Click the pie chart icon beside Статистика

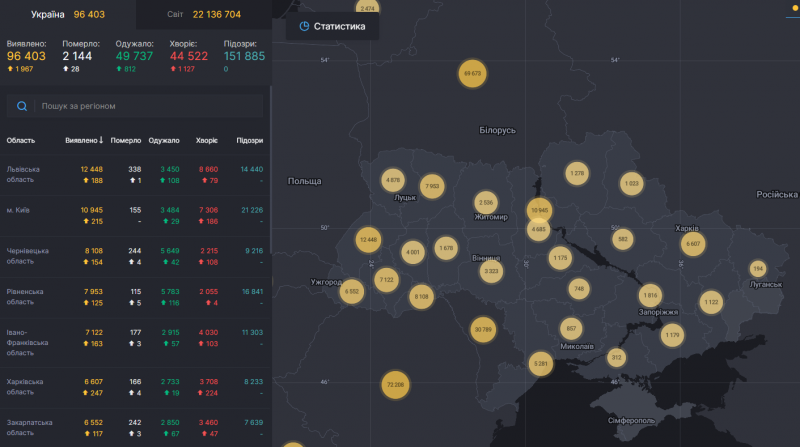[304, 26]
